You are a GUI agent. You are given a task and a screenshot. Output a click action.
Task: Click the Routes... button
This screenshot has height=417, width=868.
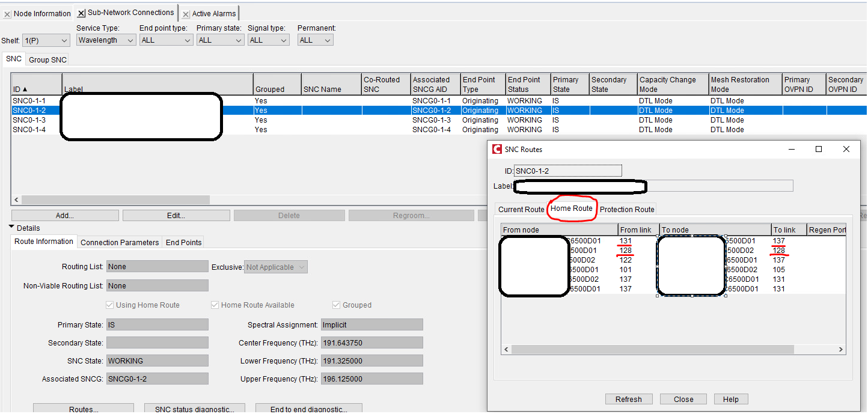84,409
